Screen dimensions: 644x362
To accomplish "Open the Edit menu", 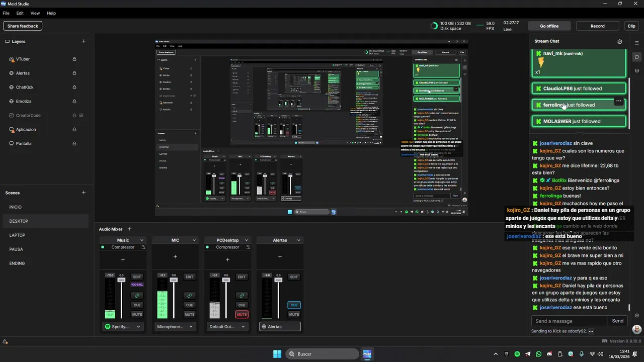I will 20,13.
